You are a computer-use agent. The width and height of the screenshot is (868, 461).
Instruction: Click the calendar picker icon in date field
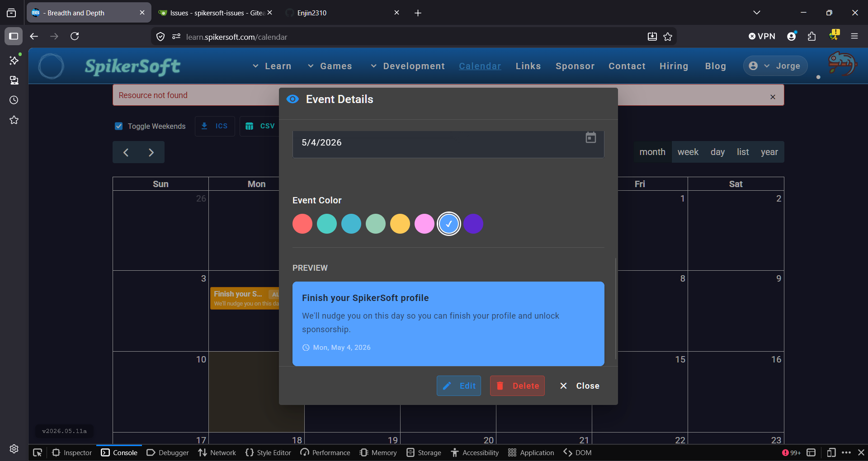click(591, 137)
